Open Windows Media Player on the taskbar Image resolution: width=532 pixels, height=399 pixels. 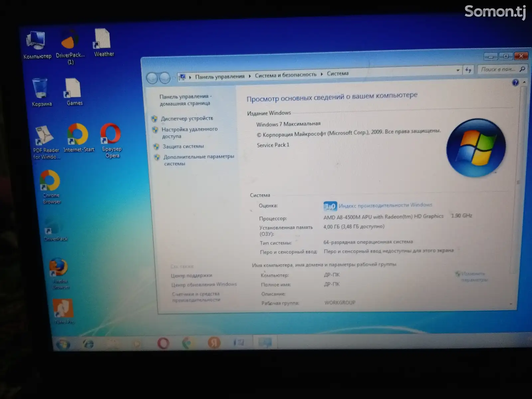tap(137, 343)
